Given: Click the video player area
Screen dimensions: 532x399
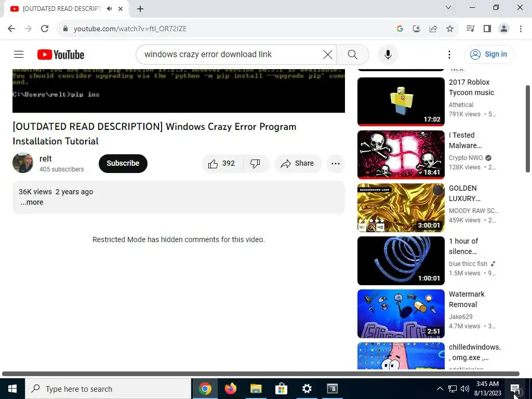Looking at the screenshot, I should coord(179,90).
